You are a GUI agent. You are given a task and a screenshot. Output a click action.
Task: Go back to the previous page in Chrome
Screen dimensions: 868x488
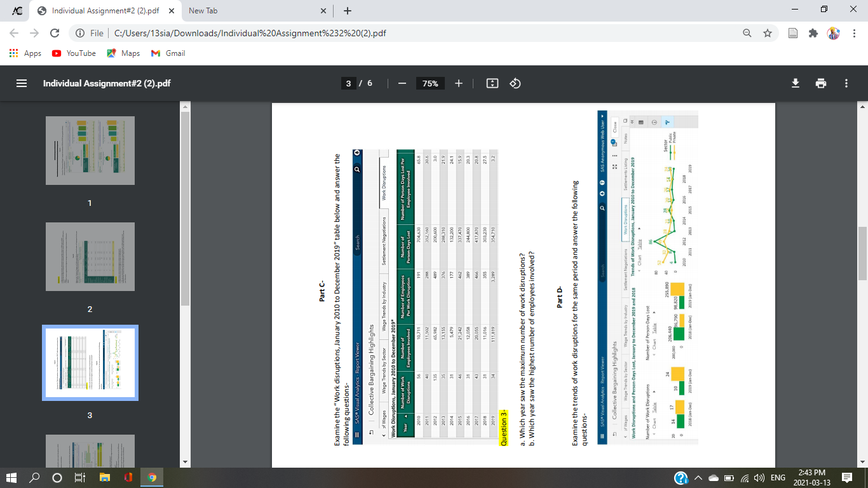[15, 33]
